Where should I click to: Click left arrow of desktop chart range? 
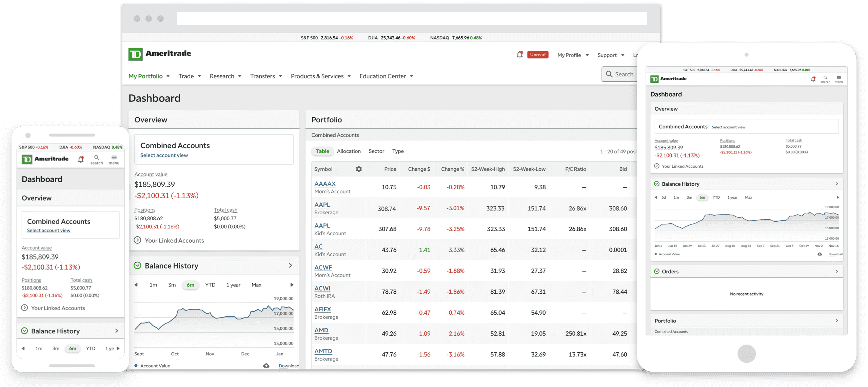(x=136, y=285)
